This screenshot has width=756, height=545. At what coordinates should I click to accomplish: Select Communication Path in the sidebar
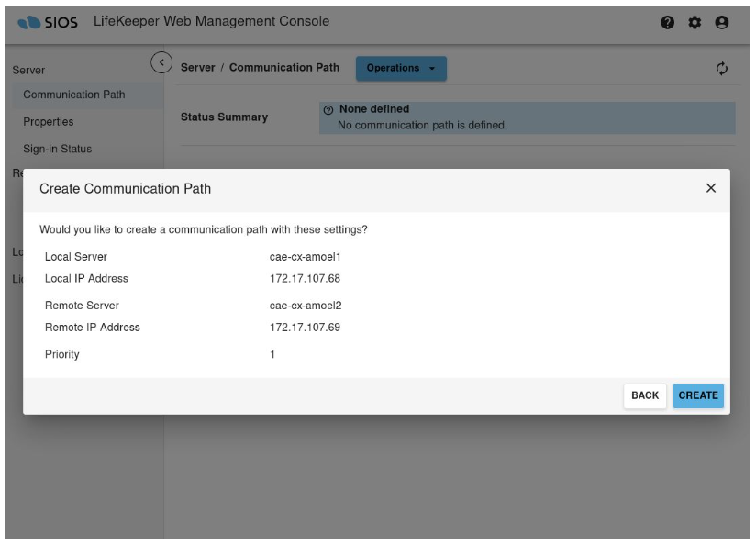coord(74,95)
